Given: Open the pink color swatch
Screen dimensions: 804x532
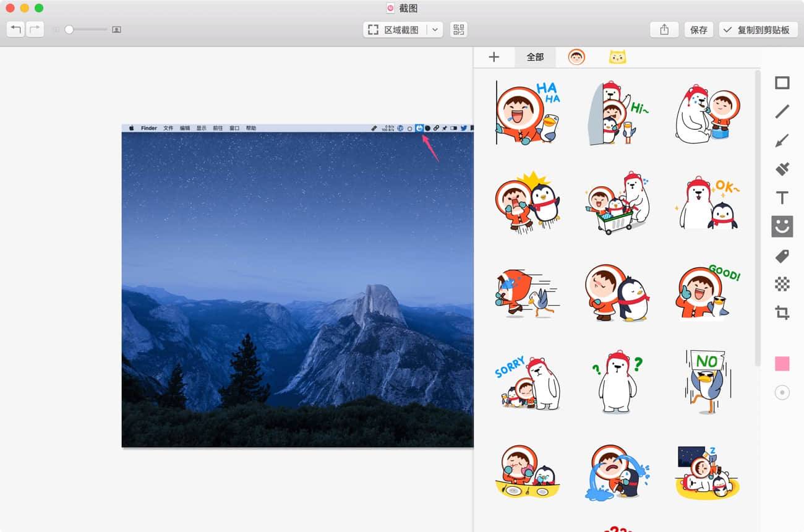Looking at the screenshot, I should coord(782,364).
